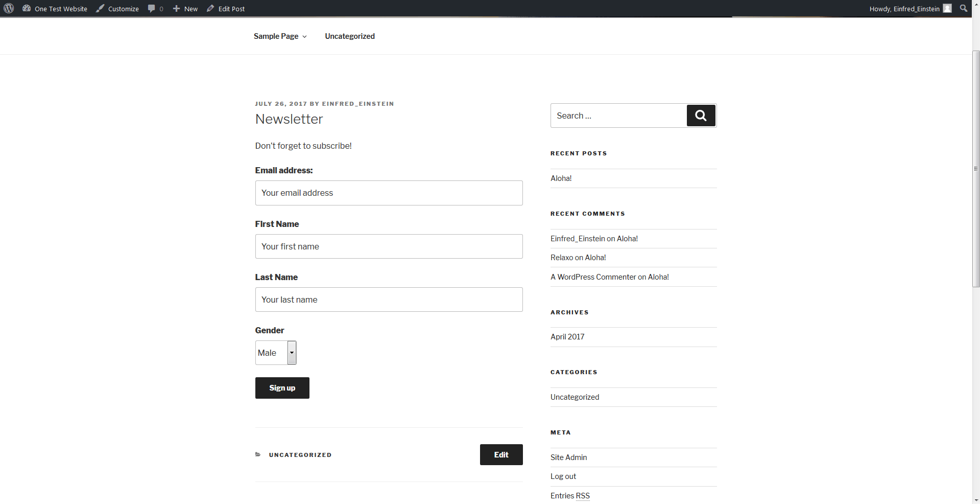Screen dimensions: 980x504
Task: Open the Gender dropdown
Action: [x=276, y=353]
